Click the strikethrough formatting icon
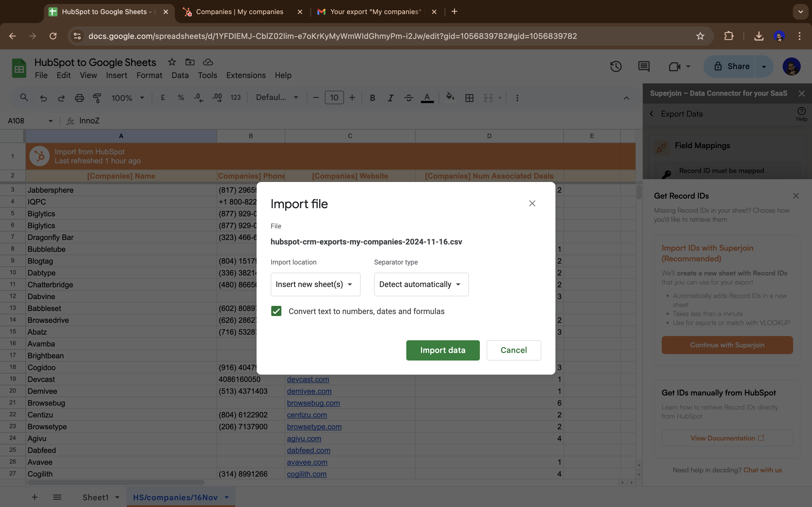This screenshot has height=507, width=812. pyautogui.click(x=408, y=98)
